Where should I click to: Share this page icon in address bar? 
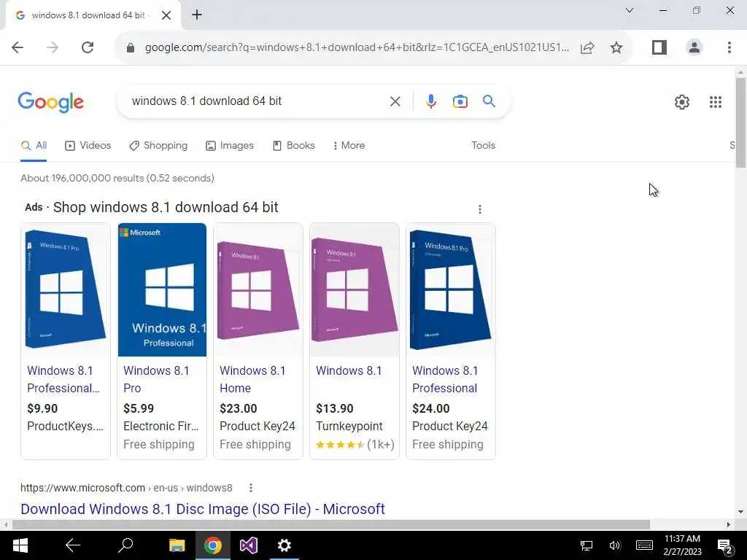point(587,47)
